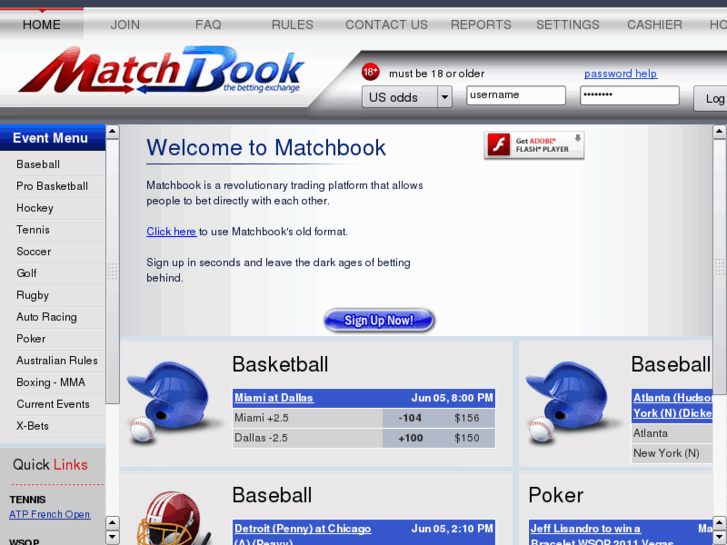Select Tennis in Event Menu
727x545 pixels.
click(32, 230)
